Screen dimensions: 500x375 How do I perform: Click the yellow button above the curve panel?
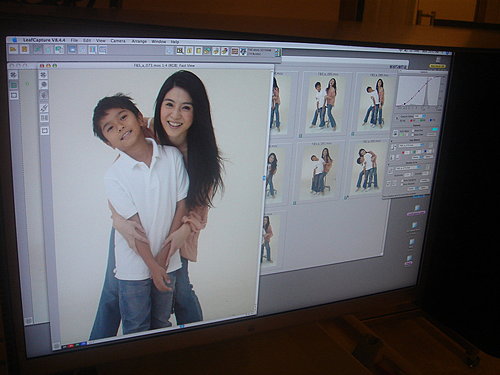coord(437,66)
